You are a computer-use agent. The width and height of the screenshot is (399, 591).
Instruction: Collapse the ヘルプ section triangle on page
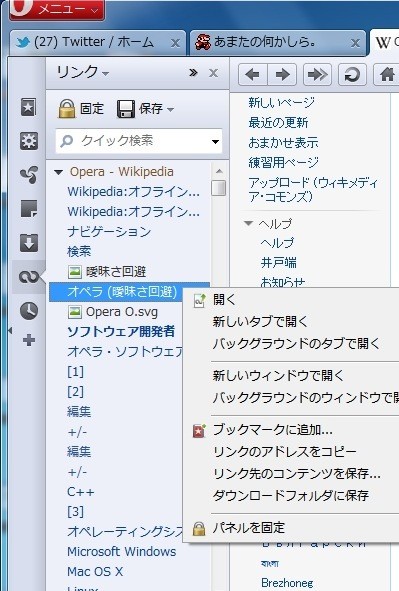pos(248,223)
